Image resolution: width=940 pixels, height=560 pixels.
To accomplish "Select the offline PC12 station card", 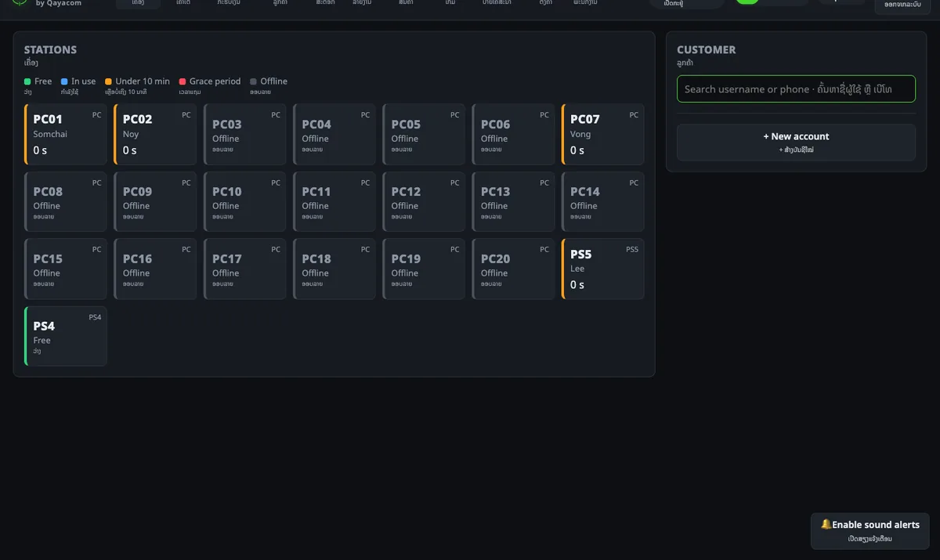I will tap(424, 202).
